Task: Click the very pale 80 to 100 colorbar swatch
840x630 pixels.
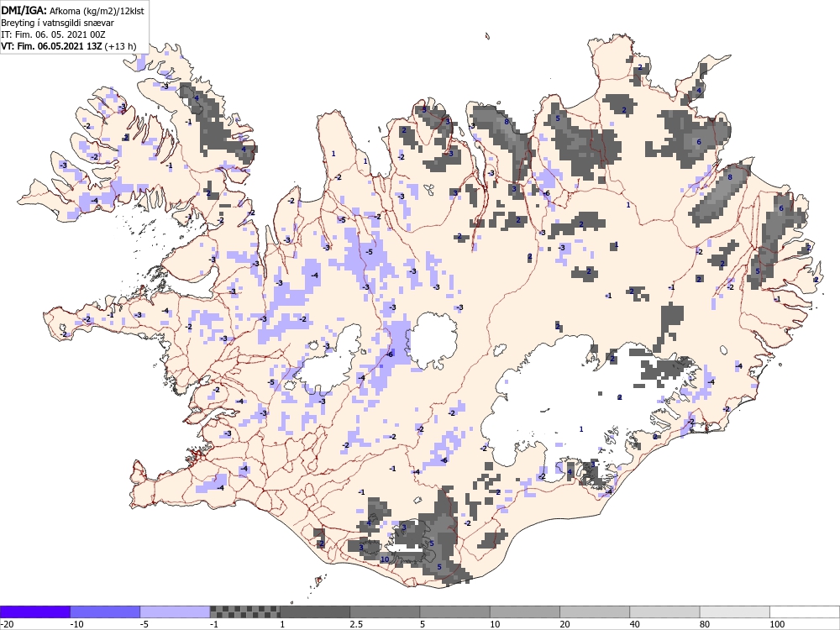Action: [735, 612]
